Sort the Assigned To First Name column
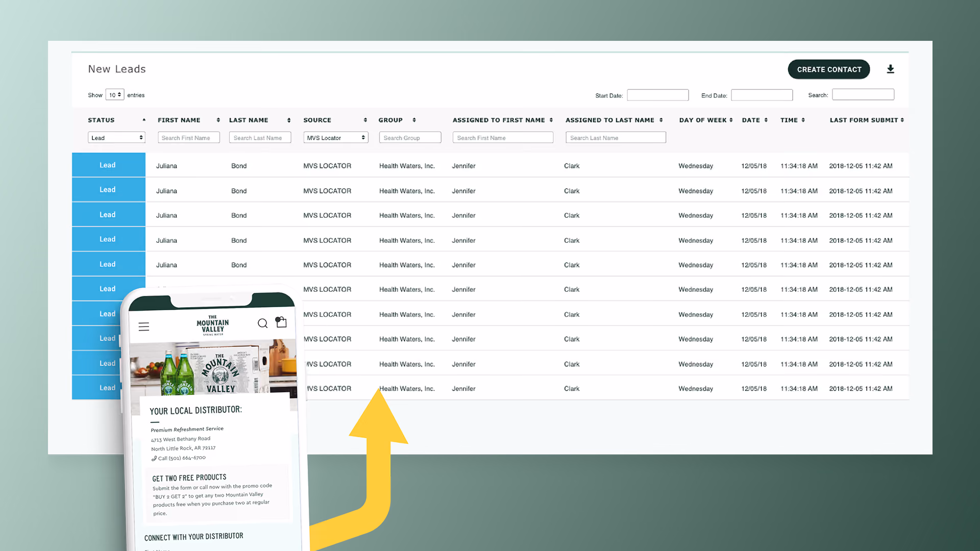 click(x=551, y=120)
